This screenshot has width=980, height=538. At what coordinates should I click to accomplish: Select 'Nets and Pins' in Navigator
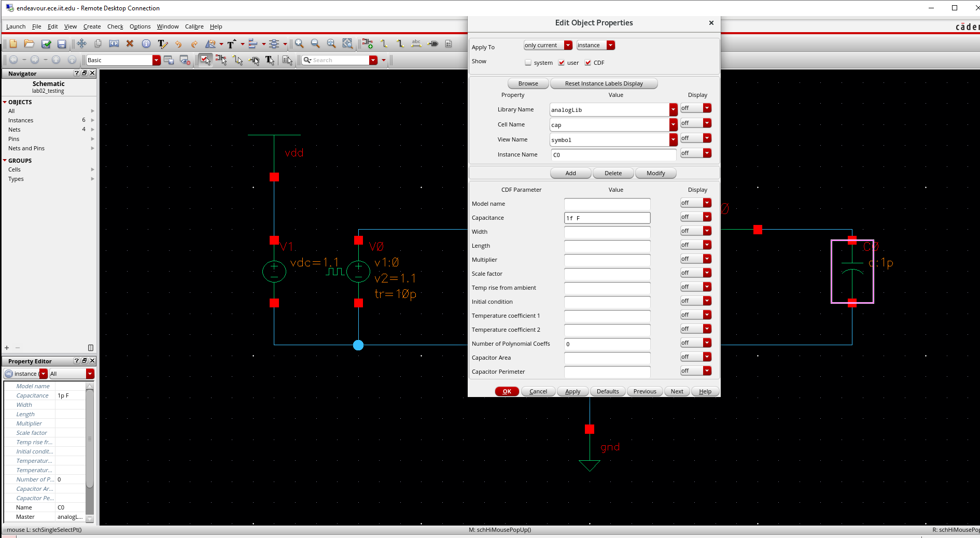click(x=26, y=148)
